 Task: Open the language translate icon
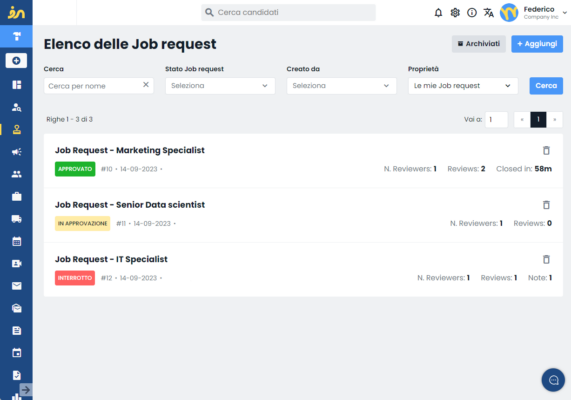click(488, 13)
